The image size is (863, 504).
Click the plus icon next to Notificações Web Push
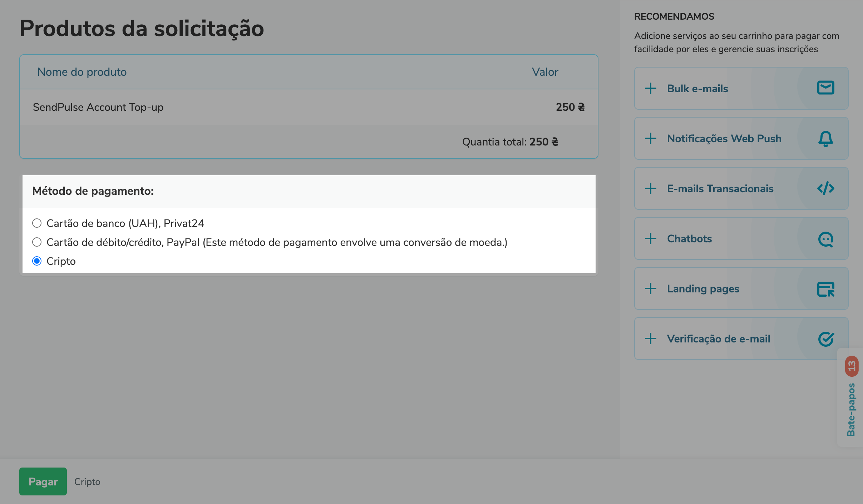click(x=651, y=138)
